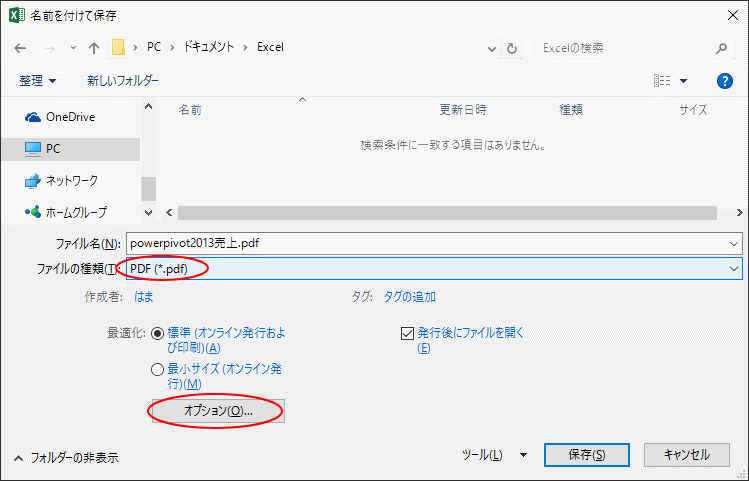Click the forward navigation arrow
The width and height of the screenshot is (749, 481).
coord(50,48)
